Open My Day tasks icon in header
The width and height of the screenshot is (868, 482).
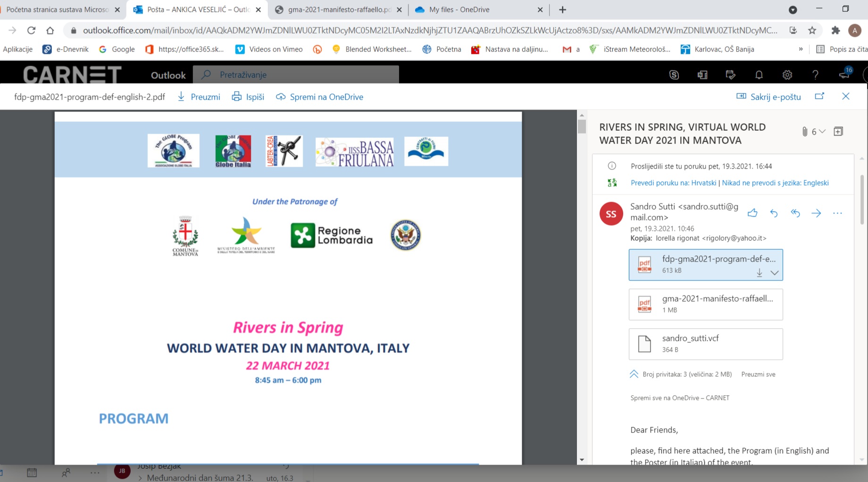[x=731, y=75]
